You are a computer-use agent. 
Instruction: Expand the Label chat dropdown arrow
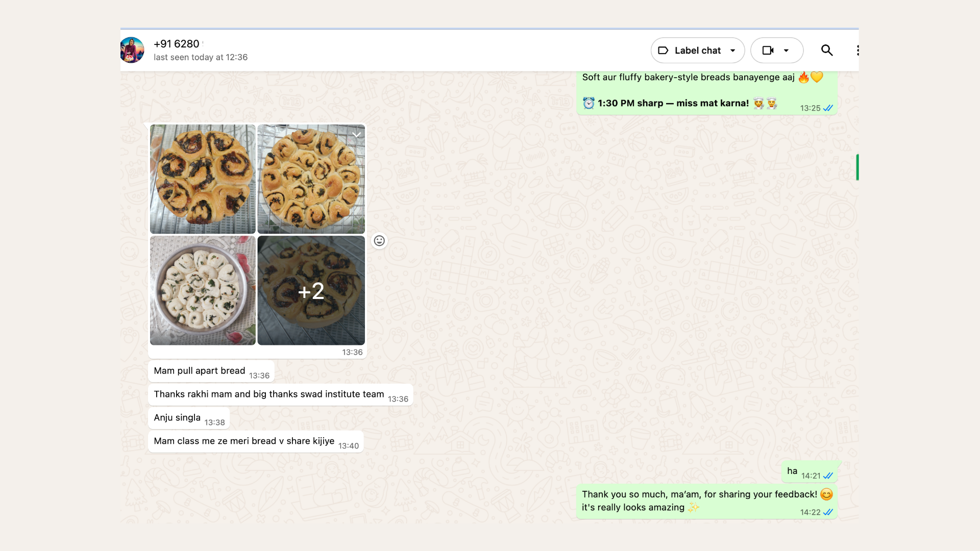(733, 51)
